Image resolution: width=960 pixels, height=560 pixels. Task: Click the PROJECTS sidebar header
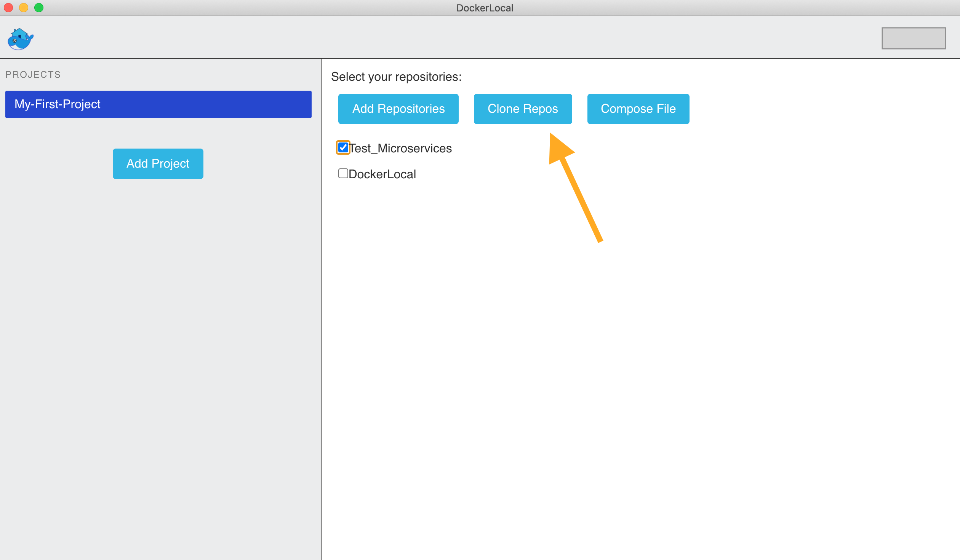(33, 74)
